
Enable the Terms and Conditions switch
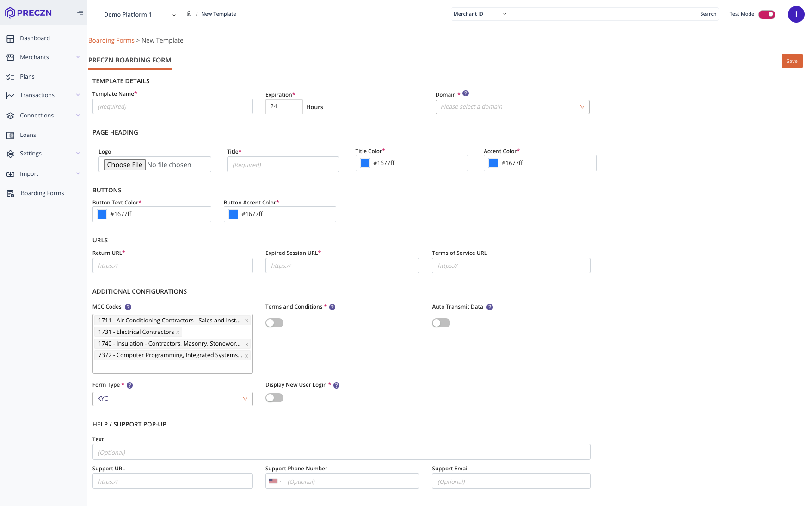click(274, 323)
